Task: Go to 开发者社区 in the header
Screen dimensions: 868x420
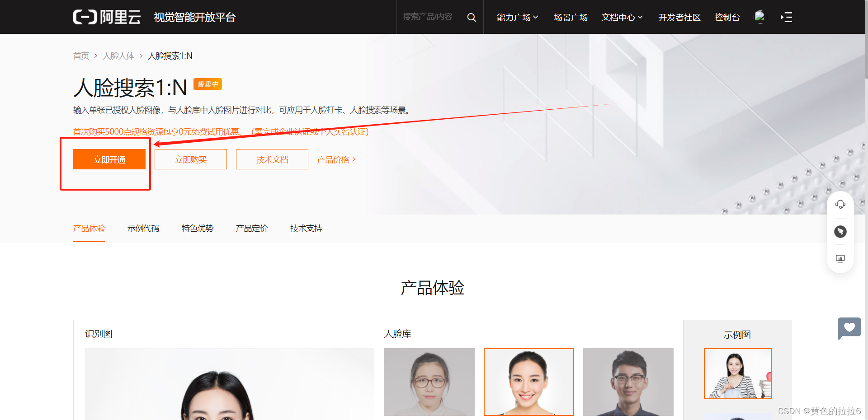Action: pos(679,17)
